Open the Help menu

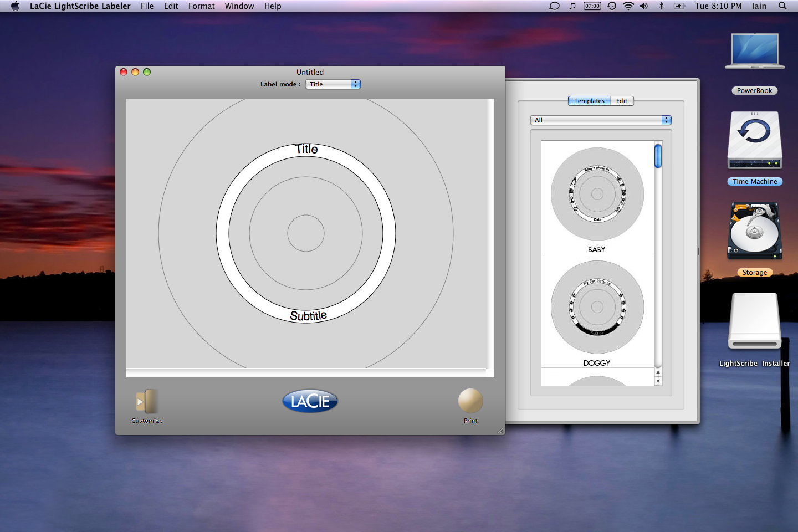[x=273, y=6]
